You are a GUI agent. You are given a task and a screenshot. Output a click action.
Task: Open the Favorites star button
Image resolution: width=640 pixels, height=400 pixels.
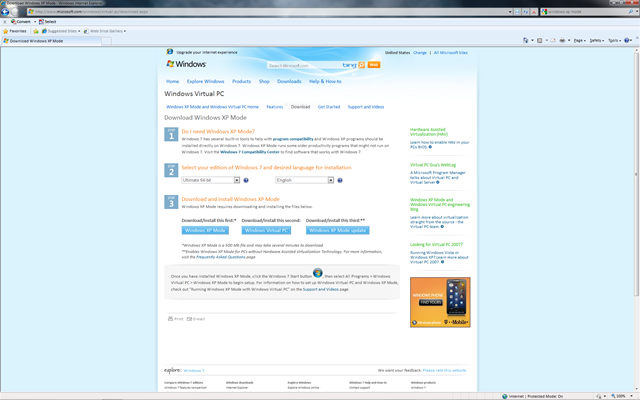point(14,31)
